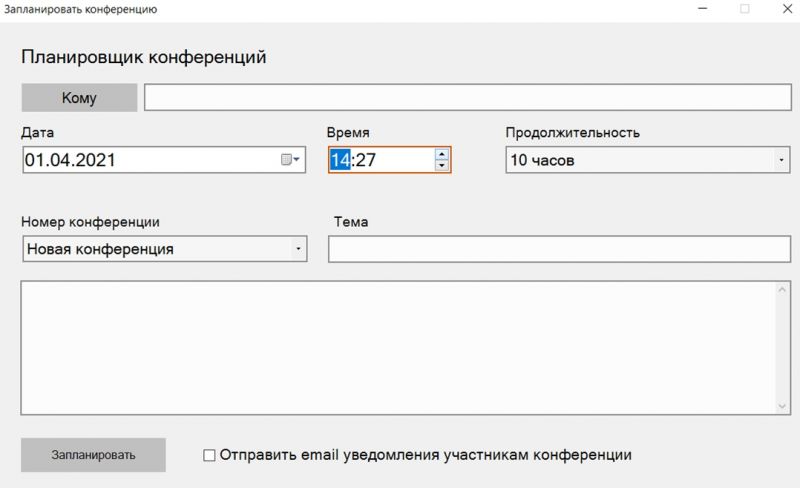Viewport: 800px width, 488px height.
Task: Click the Запланировать button
Action: click(93, 455)
